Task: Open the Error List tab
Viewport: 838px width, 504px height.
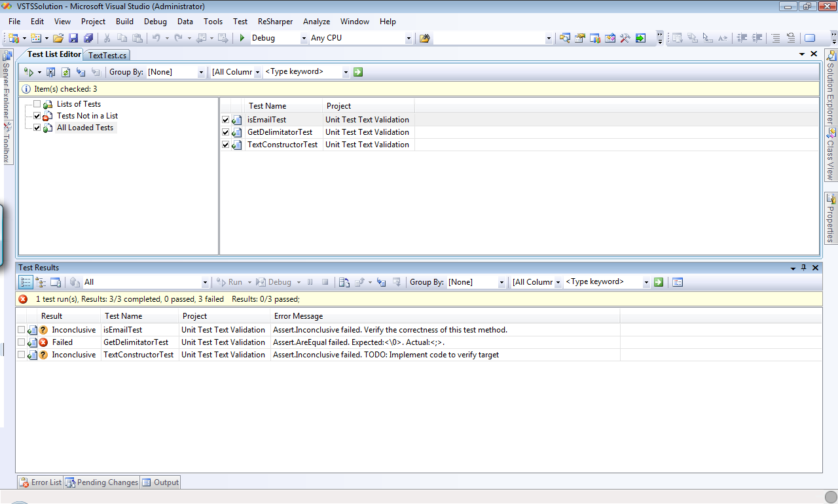Action: 41,482
